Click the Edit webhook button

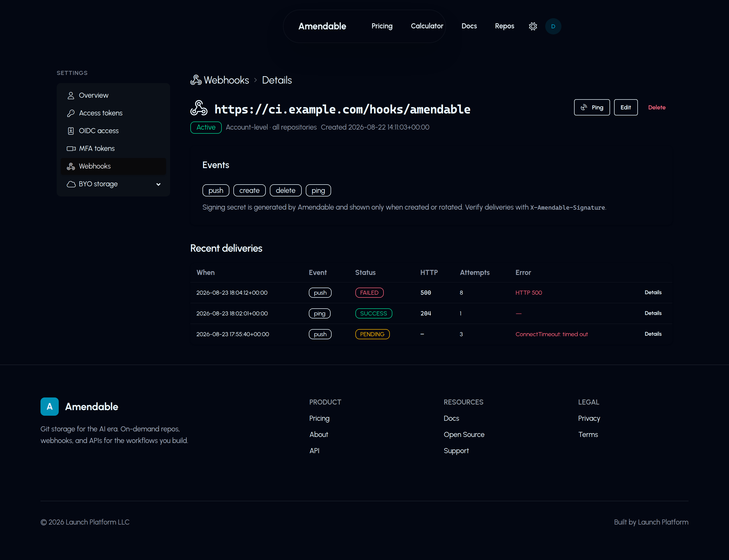click(626, 107)
